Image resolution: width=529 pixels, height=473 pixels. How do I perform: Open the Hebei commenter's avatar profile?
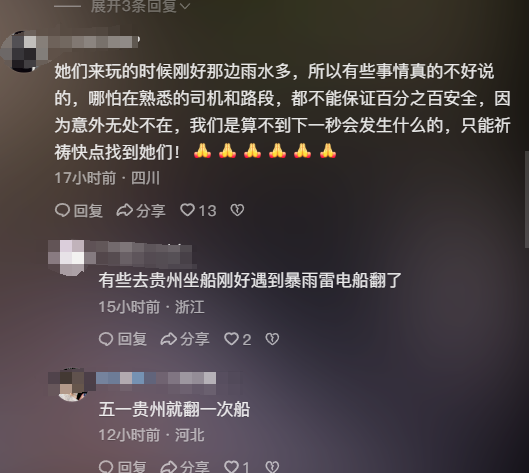click(x=72, y=385)
